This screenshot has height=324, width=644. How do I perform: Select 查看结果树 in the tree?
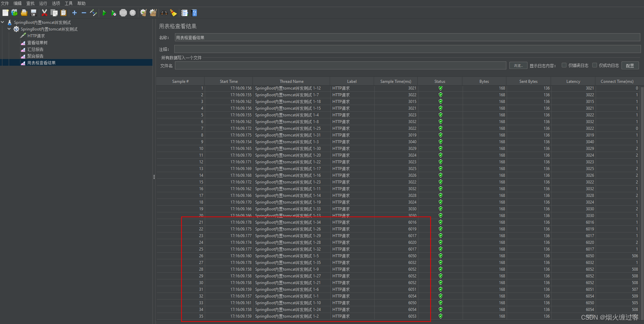(x=37, y=43)
